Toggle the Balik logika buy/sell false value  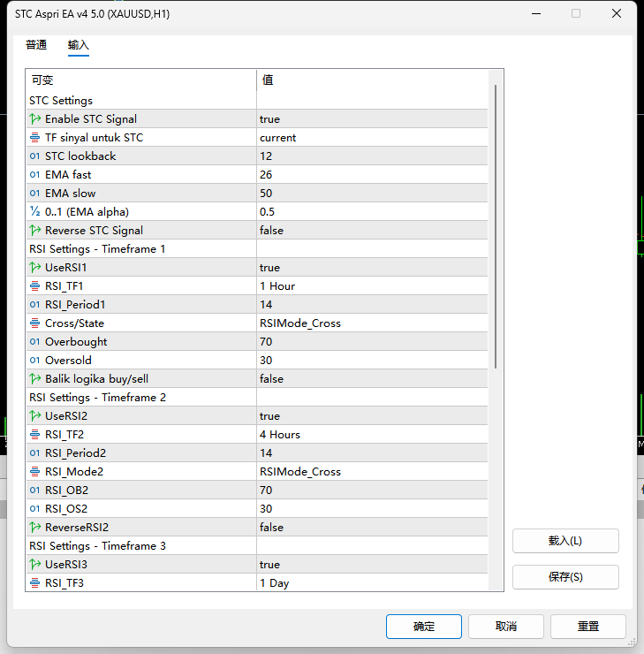372,379
